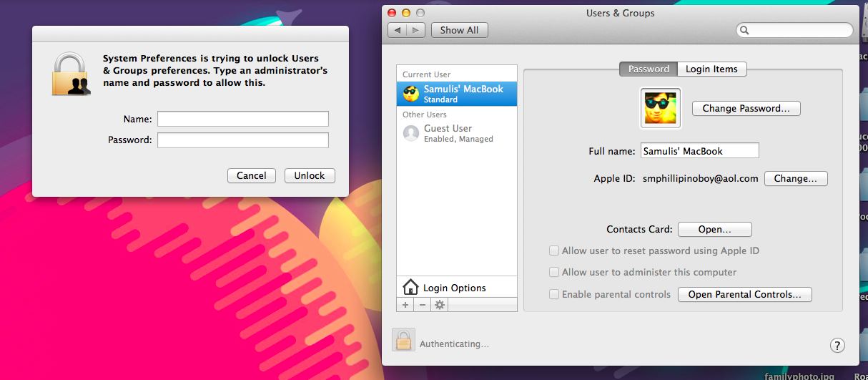Screen dimensions: 868x380
Task: Remove the user with the minus button
Action: point(423,305)
